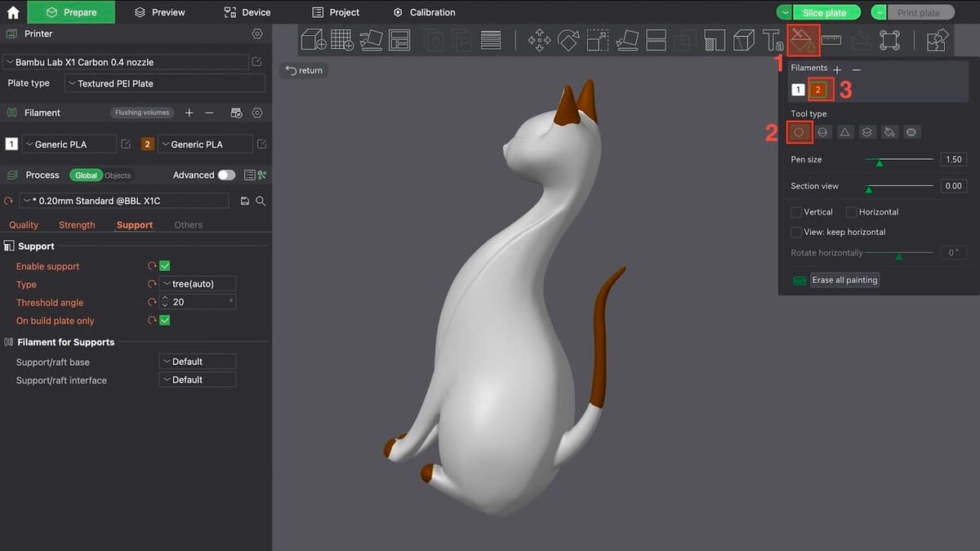Toggle the Color painting bucket tool
The width and height of the screenshot is (980, 551).
(802, 40)
